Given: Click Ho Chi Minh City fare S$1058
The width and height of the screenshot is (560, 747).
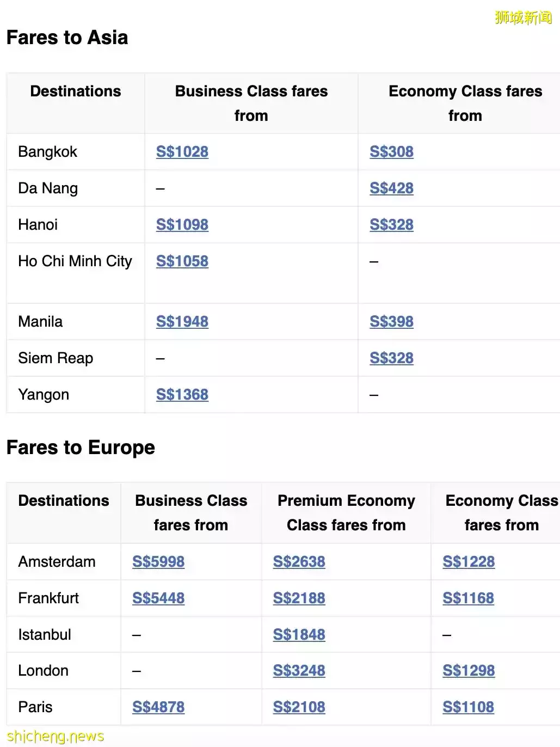Looking at the screenshot, I should click(x=182, y=261).
